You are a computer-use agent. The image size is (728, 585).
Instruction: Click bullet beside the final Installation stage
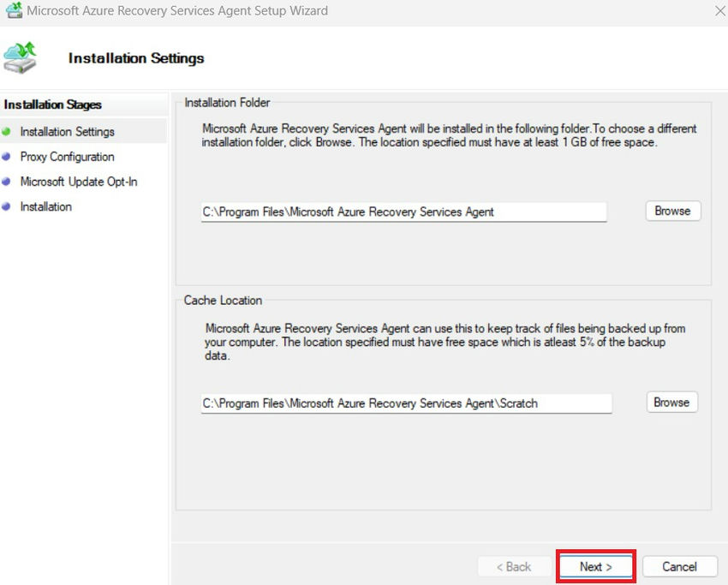pos(7,206)
